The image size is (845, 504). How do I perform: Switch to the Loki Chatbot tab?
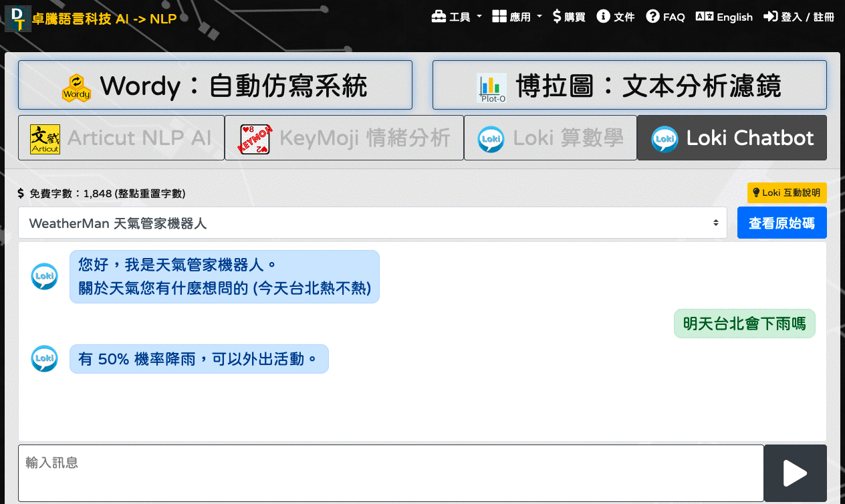[731, 138]
